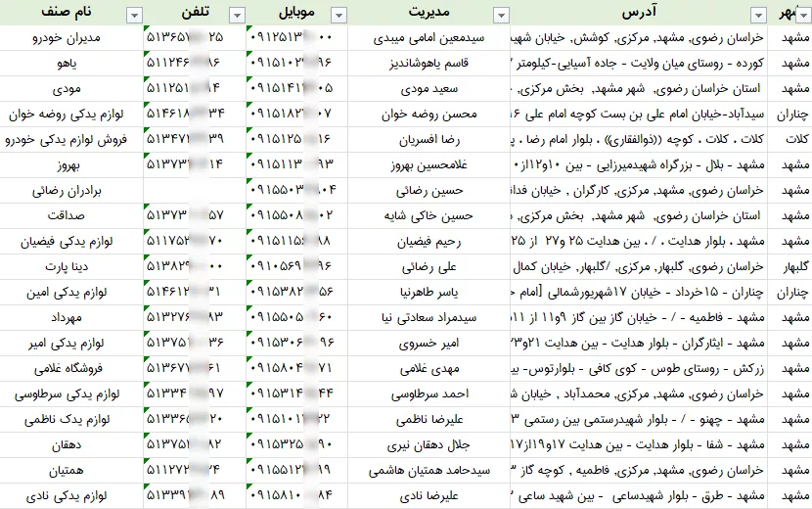Click cell لوازم یدکی امین

pyautogui.click(x=71, y=292)
